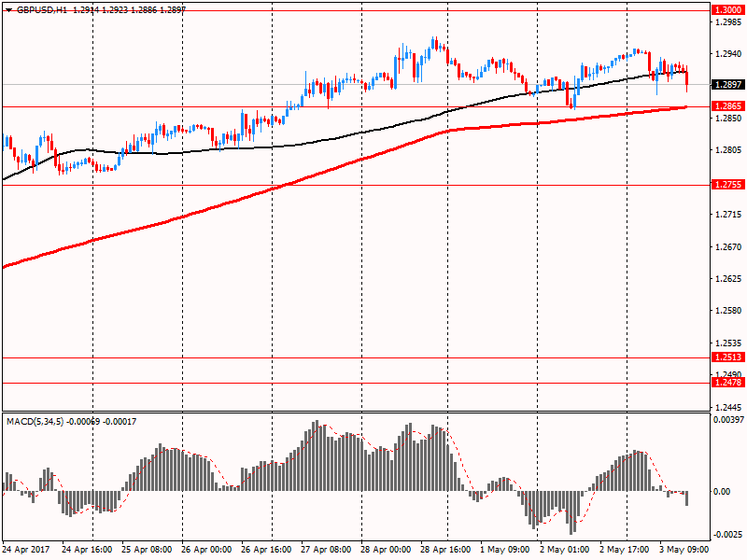Viewport: 747px width, 560px height.
Task: Select the 1.2805 price axis value
Action: 728,150
